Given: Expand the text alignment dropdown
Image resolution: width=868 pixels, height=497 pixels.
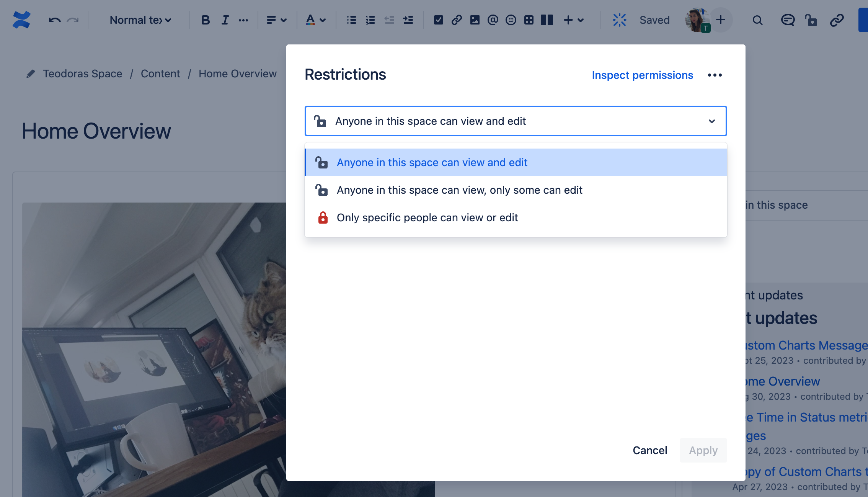Looking at the screenshot, I should click(x=276, y=20).
